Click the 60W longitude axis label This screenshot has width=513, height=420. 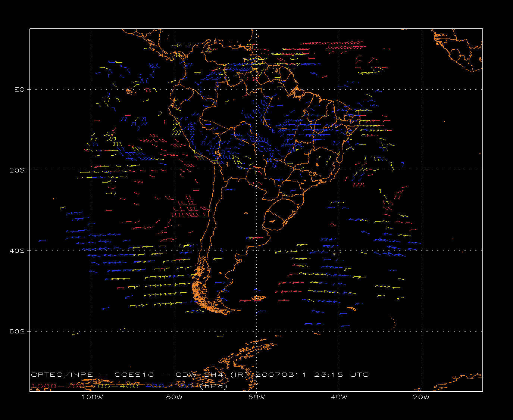pos(257,397)
